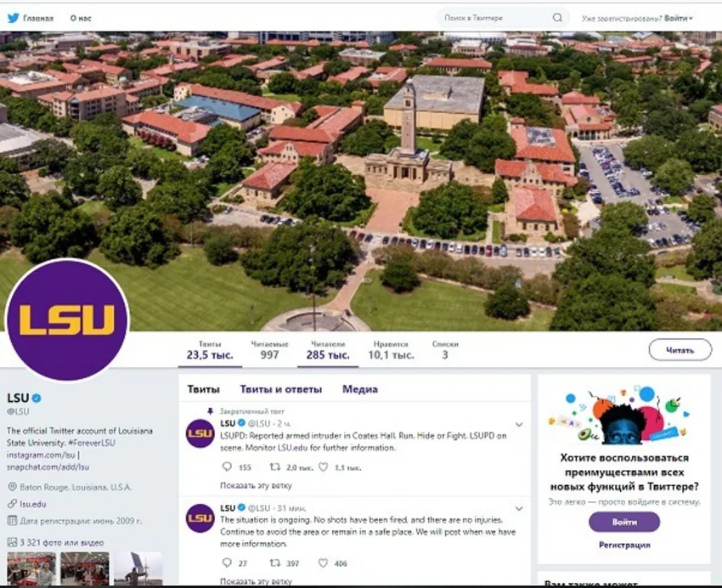Switch to the Медиа tab
The image size is (722, 588).
360,389
